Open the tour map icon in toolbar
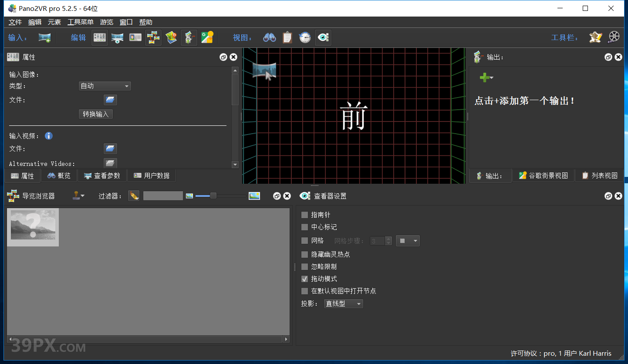The height and width of the screenshot is (364, 628). [172, 38]
